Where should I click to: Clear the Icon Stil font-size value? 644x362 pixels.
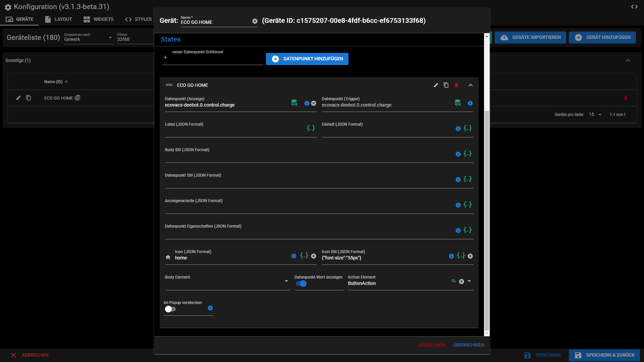pos(470,256)
